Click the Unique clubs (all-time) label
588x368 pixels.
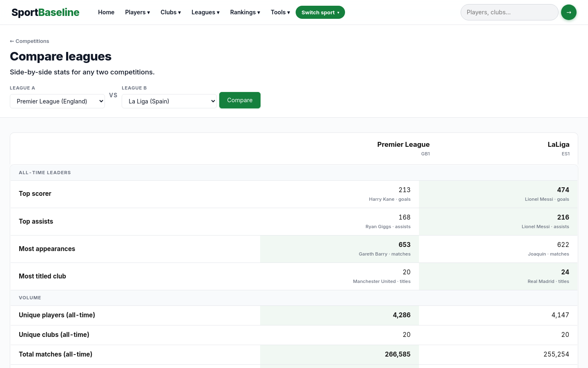coord(54,334)
